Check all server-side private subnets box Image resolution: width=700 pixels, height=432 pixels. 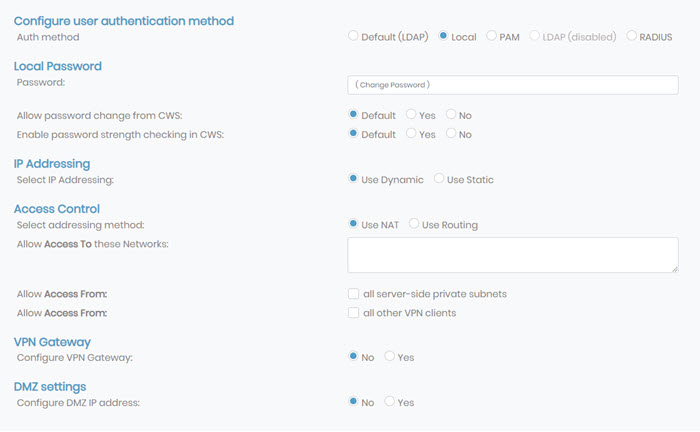tap(353, 294)
